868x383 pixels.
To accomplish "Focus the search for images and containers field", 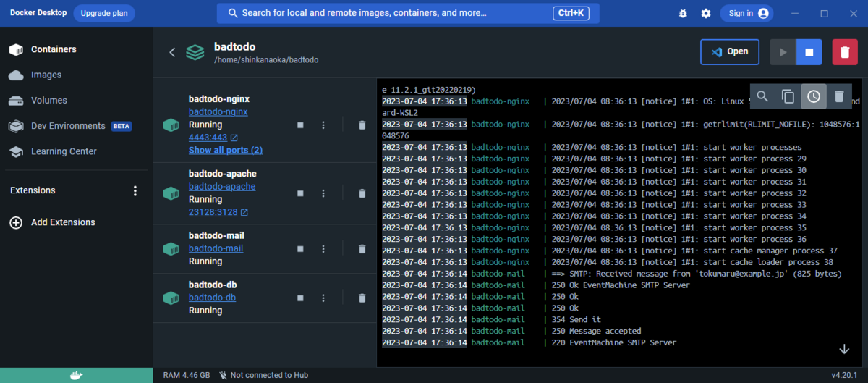I will [x=408, y=13].
